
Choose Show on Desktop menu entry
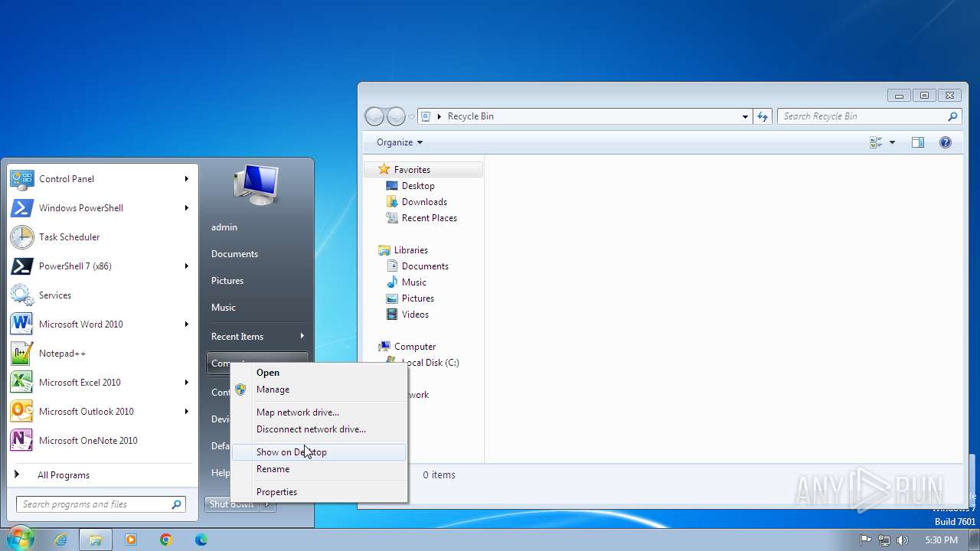(x=319, y=452)
